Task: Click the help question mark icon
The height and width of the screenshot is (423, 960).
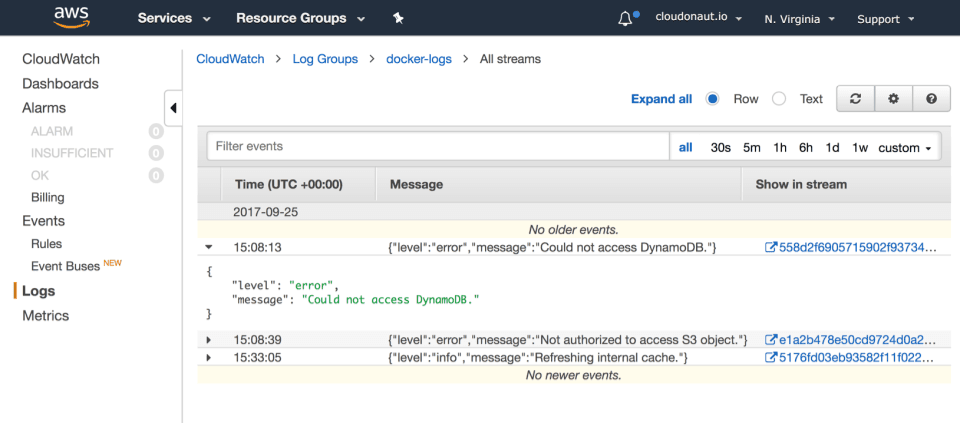Action: [931, 99]
